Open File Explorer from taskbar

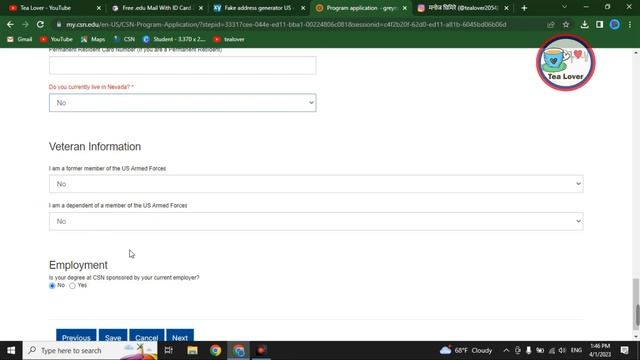pos(192,350)
